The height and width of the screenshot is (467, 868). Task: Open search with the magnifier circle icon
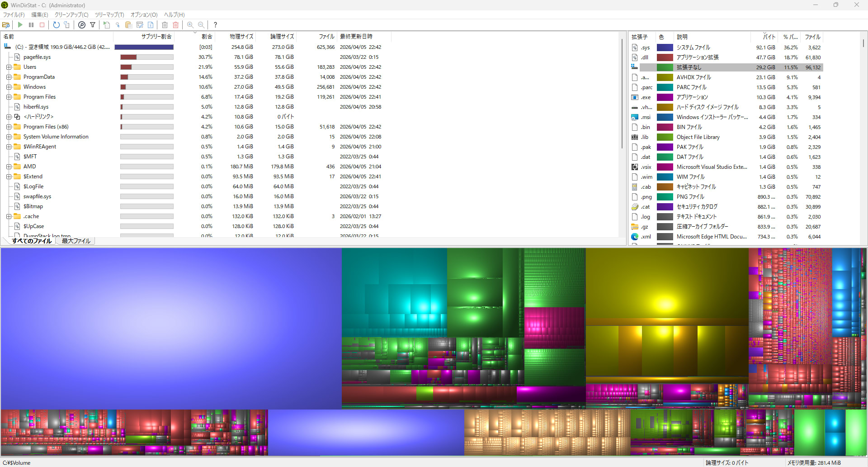click(x=82, y=25)
